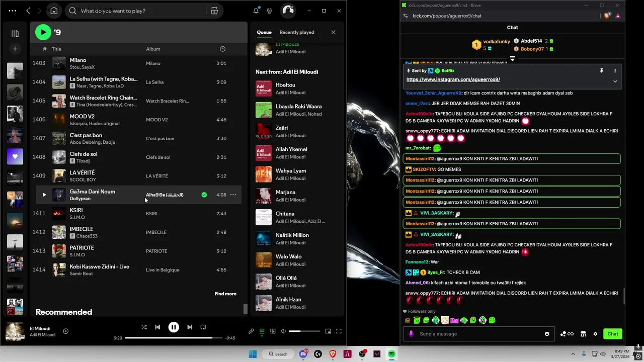
Task: Click the song progress bar
Action: pyautogui.click(x=174, y=338)
